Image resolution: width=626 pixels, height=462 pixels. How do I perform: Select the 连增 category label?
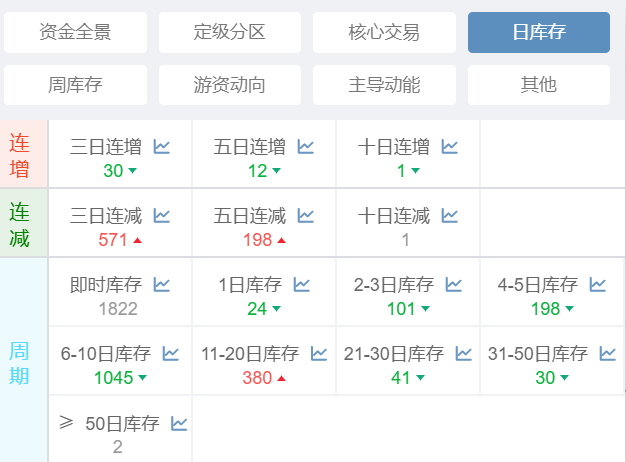[20, 155]
